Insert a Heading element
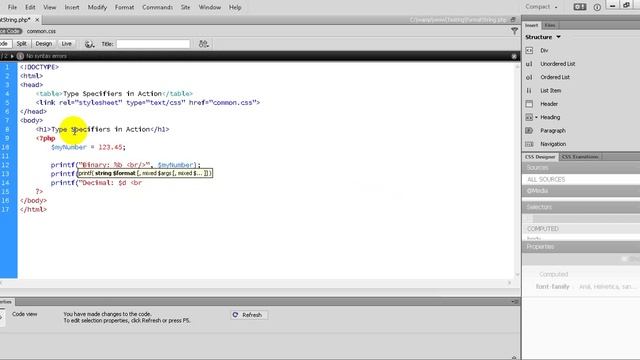 (x=550, y=118)
